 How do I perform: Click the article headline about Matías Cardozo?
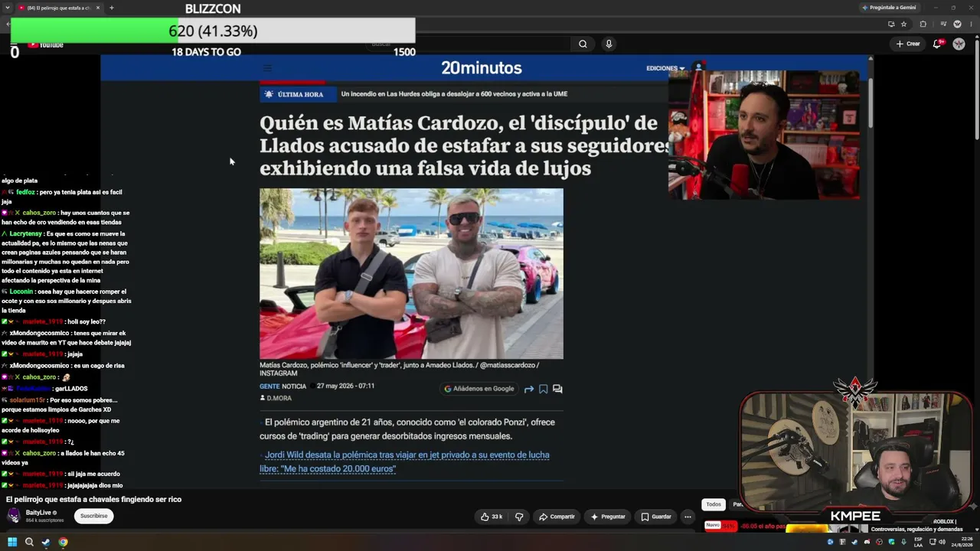point(465,145)
